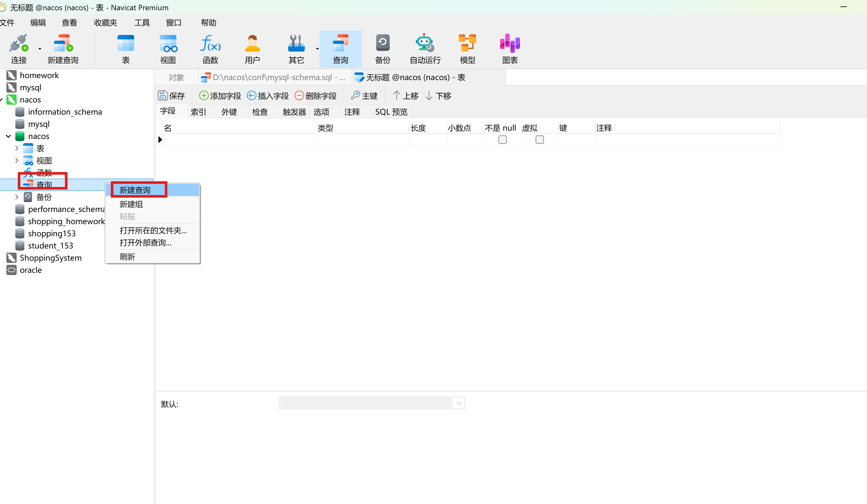Viewport: 867px width, 504px height.
Task: Toggle the 不是 null checkbox in field row
Action: pos(502,140)
